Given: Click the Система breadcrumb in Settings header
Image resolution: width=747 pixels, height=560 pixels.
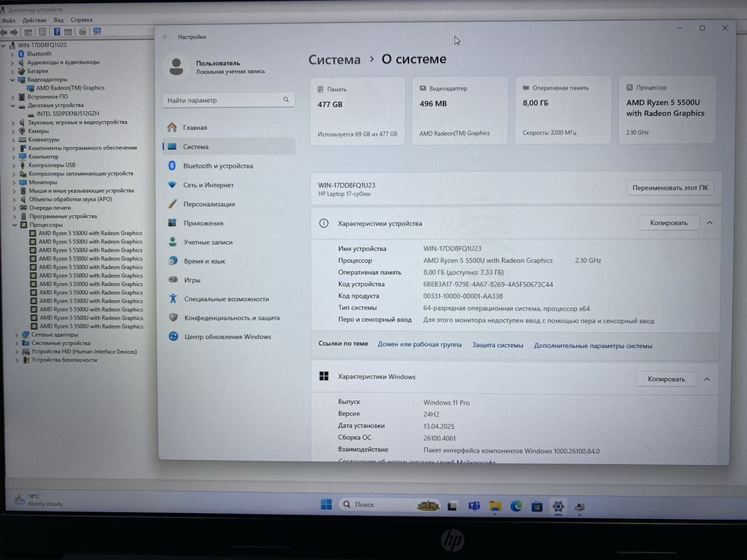Looking at the screenshot, I should [x=335, y=60].
